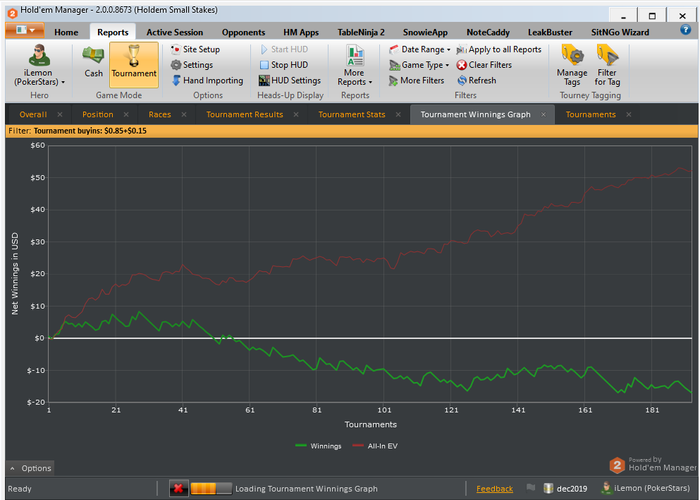Switch to the Races report tab
Screen dimensions: 700x500
(x=160, y=115)
